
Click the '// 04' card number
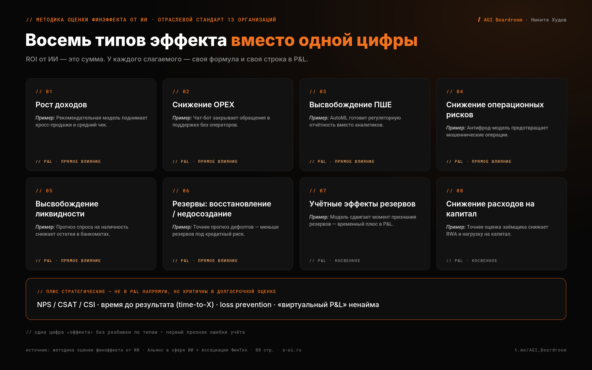(455, 92)
